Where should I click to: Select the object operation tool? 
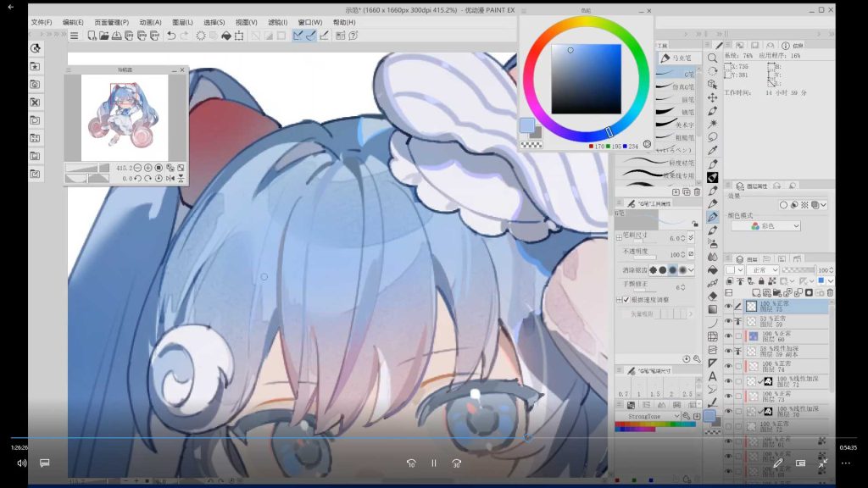point(712,84)
